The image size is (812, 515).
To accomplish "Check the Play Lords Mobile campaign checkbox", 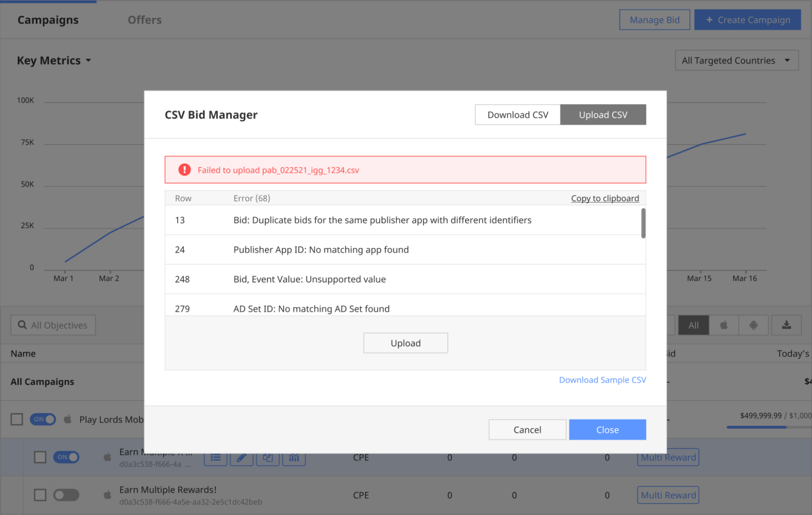I will (17, 419).
